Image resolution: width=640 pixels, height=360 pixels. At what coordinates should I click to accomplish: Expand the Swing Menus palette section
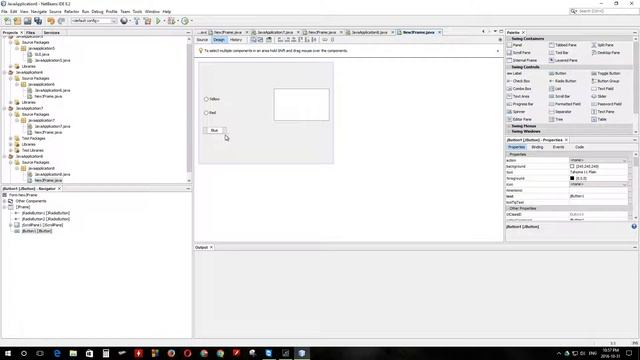tap(509, 126)
